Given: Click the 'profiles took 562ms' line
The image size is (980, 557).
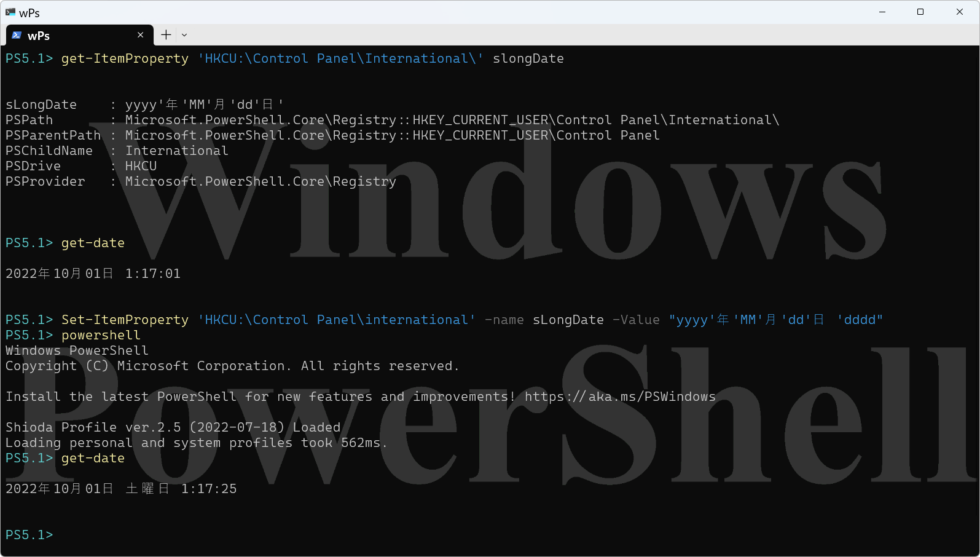Looking at the screenshot, I should (197, 443).
